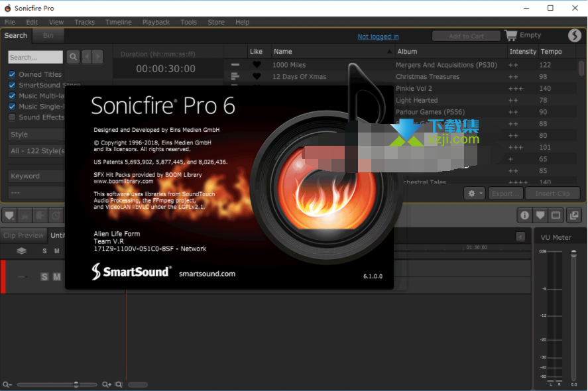This screenshot has width=588, height=391.
Task: Click the track layers icon
Action: click(x=21, y=251)
